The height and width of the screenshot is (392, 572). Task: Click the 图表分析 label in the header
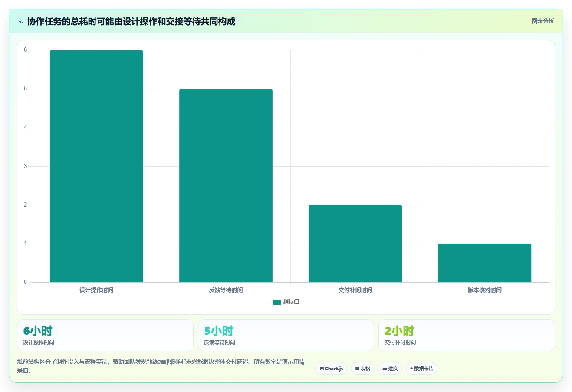click(x=542, y=21)
